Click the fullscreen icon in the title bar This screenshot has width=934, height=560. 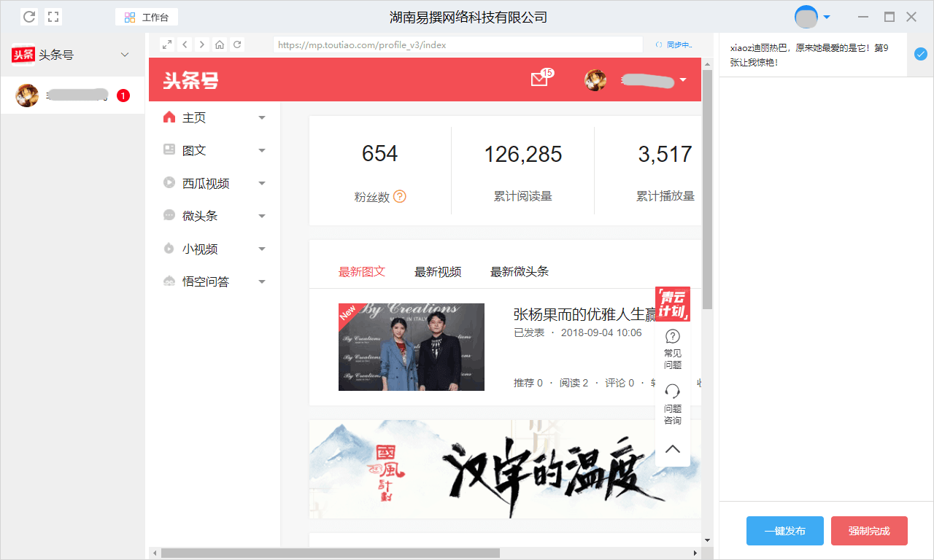pos(53,17)
